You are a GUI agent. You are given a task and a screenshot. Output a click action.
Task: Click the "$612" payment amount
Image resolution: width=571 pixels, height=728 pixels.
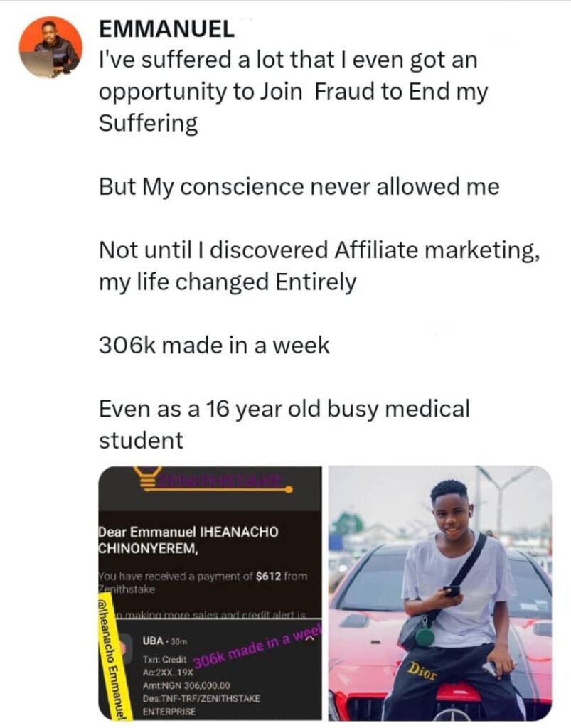[x=268, y=576]
